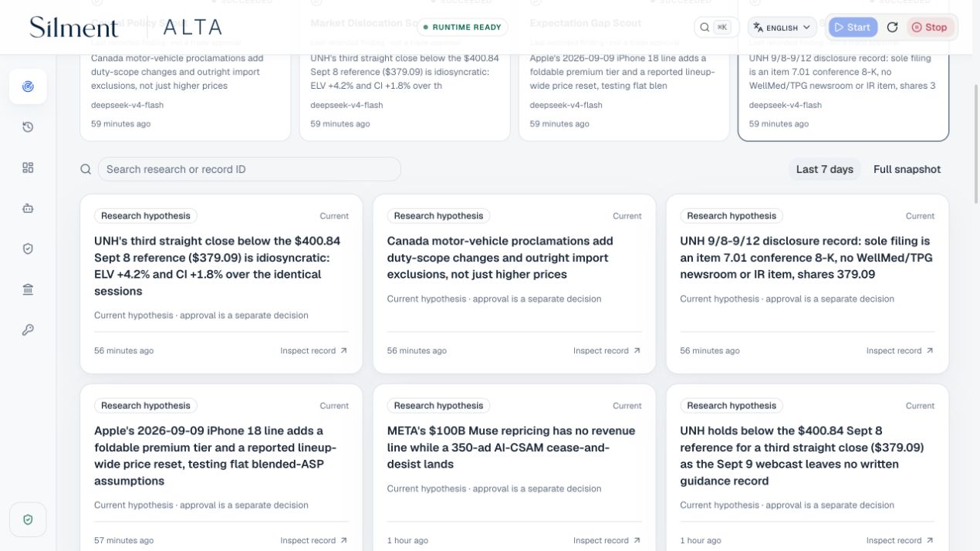Open the dashboard grid sidebar icon
Viewport: 980px width, 551px height.
point(28,167)
